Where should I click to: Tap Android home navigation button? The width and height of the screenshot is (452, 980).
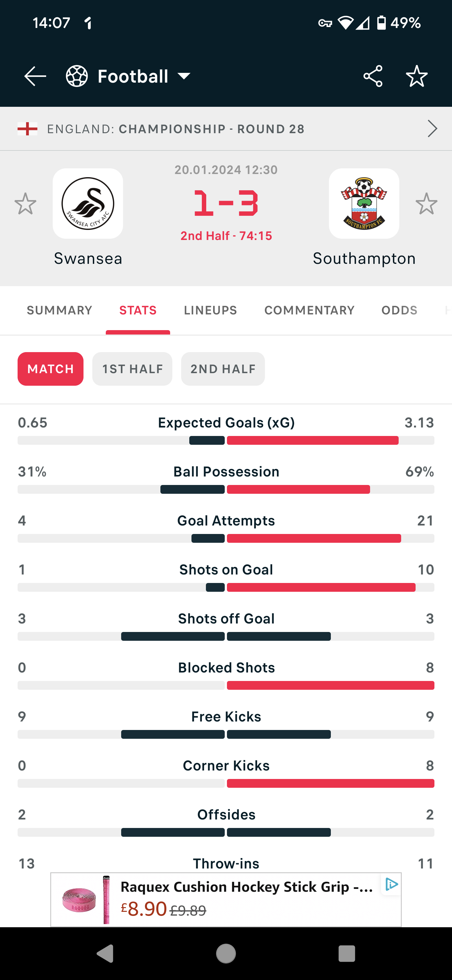(x=226, y=954)
